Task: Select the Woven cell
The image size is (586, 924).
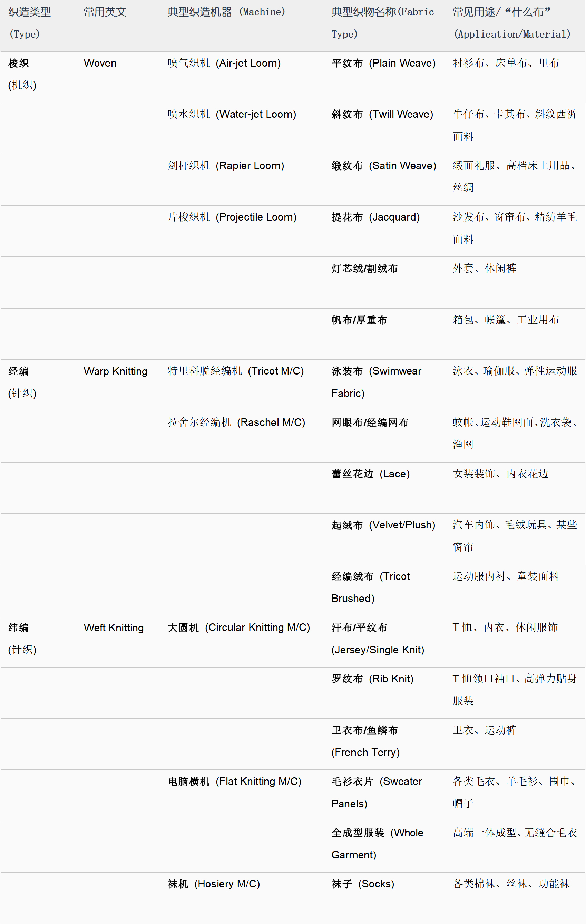Action: [100, 63]
